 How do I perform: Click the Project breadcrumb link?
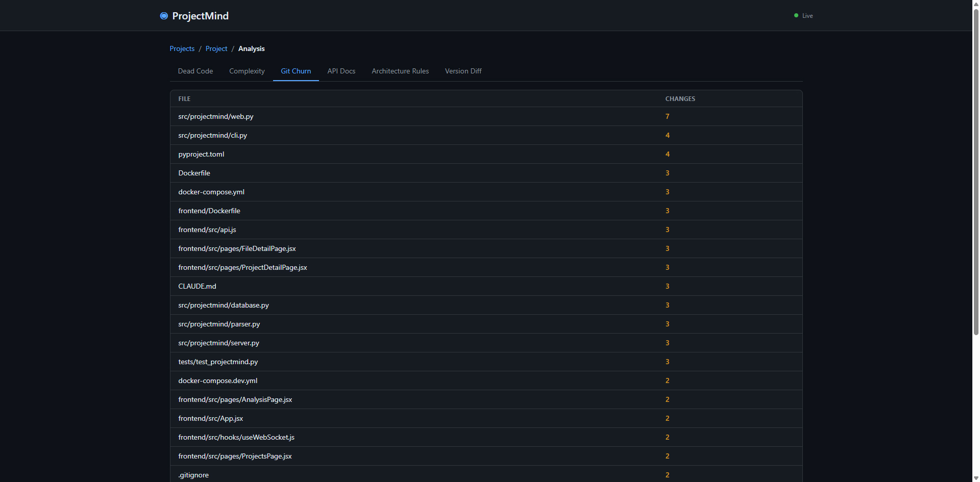[216, 48]
